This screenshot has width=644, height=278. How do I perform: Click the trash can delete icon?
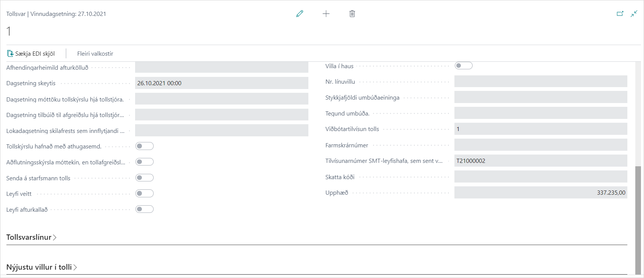352,14
